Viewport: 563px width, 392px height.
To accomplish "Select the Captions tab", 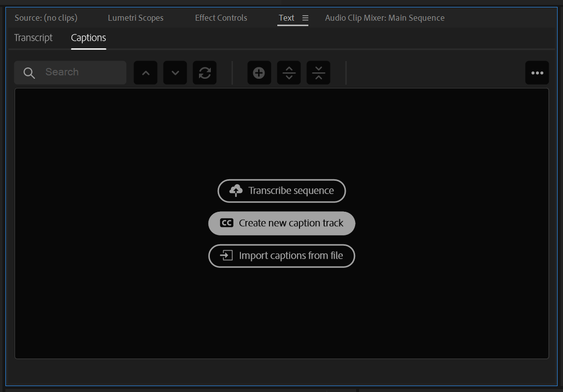I will tap(89, 38).
